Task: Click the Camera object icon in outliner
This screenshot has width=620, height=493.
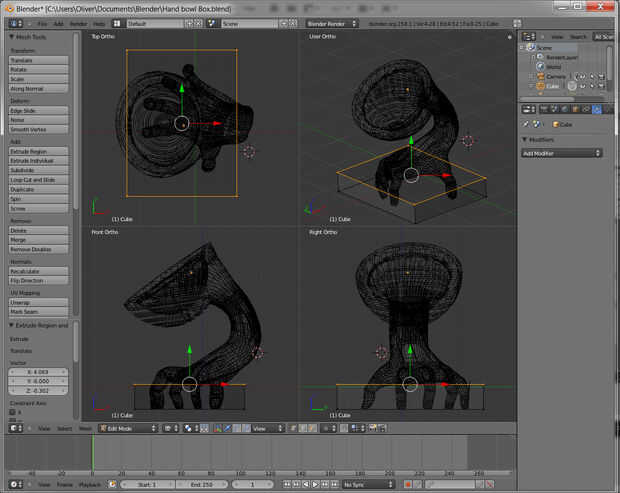Action: (x=540, y=76)
